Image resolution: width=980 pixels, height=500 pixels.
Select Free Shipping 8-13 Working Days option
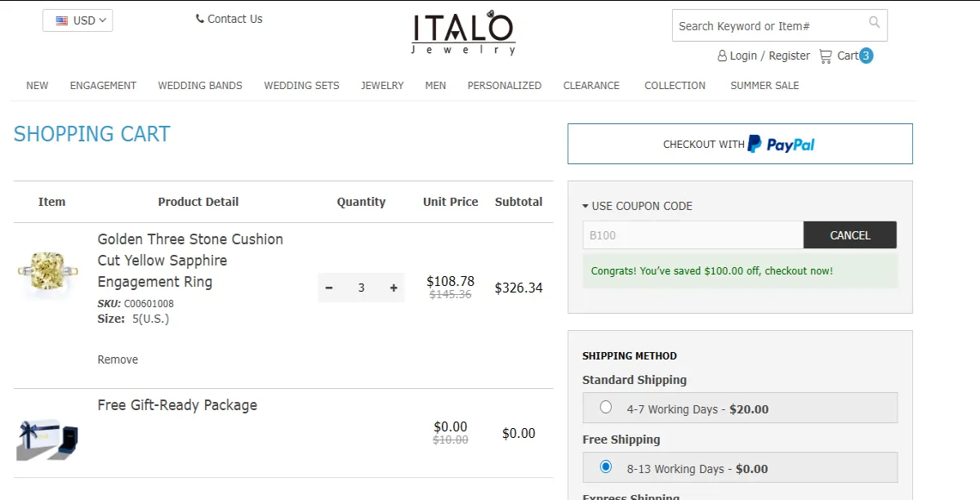pos(605,467)
